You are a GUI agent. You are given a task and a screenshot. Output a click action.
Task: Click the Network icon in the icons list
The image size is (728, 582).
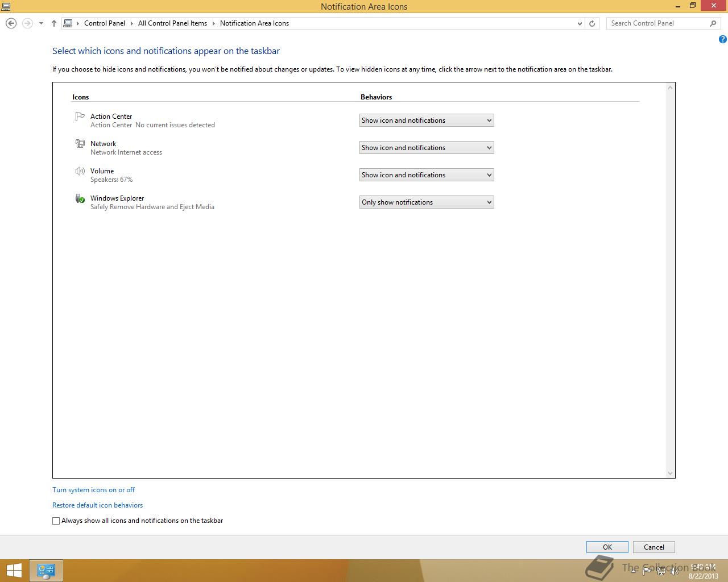80,144
